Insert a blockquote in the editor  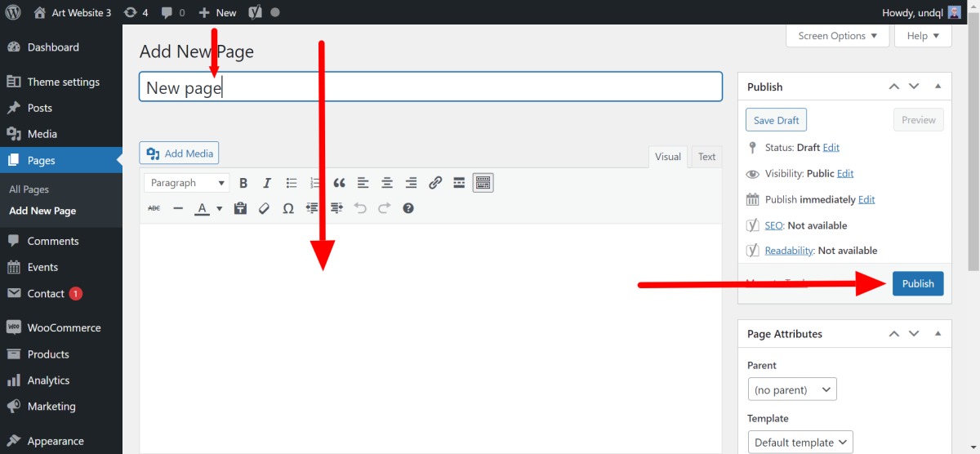point(339,183)
